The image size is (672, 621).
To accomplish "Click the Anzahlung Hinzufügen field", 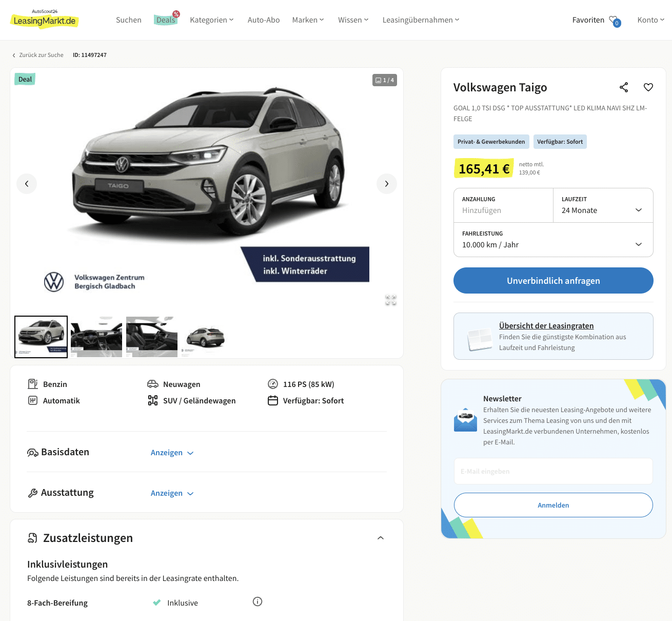I will click(503, 205).
